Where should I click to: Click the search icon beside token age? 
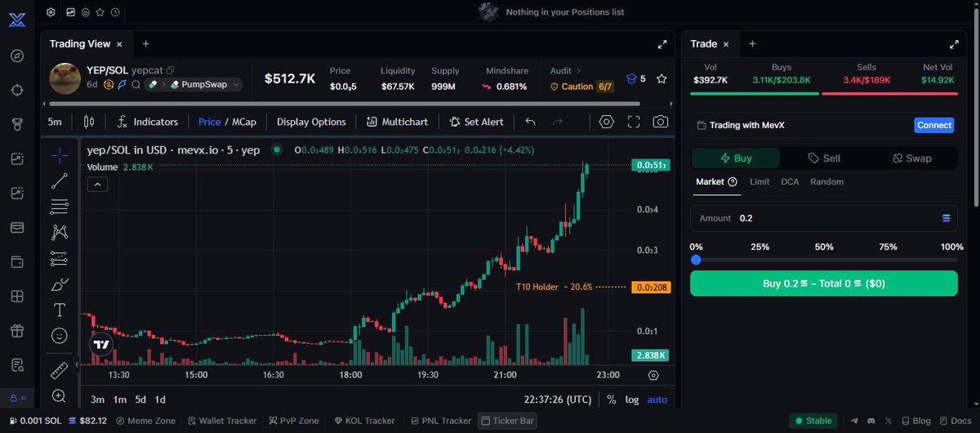pyautogui.click(x=136, y=84)
